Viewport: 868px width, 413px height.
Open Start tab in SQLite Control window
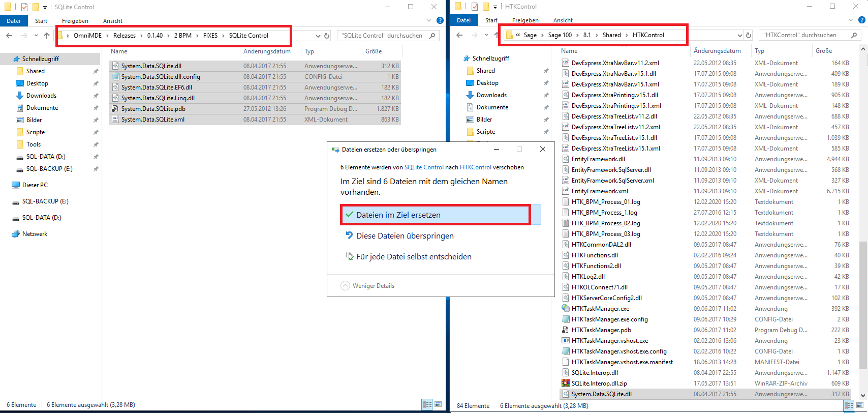click(41, 21)
